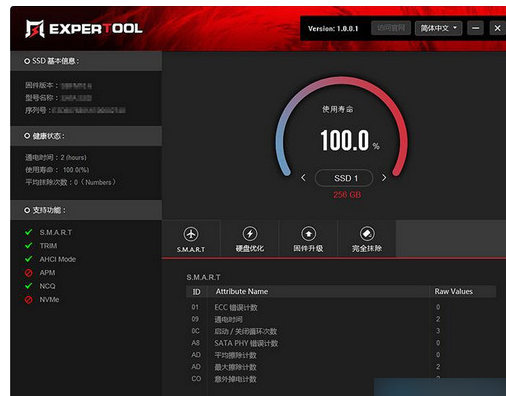Click ID cell A8 in the SMART table
The width and height of the screenshot is (506, 396).
pyautogui.click(x=196, y=343)
